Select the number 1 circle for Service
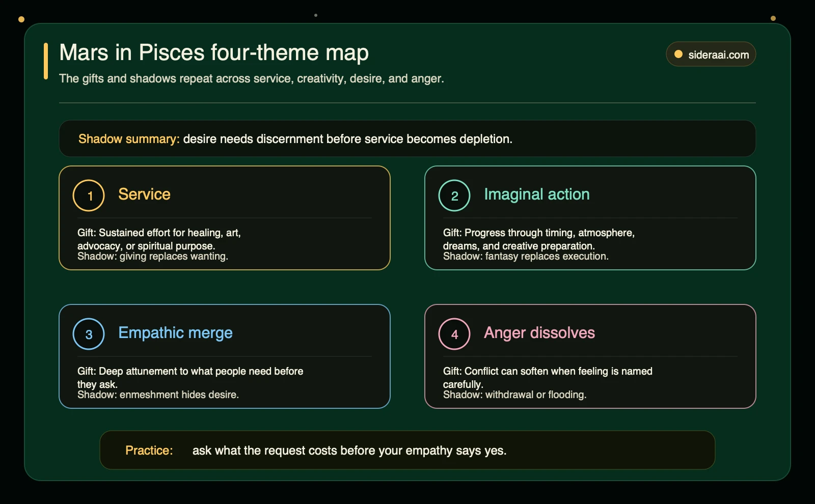The width and height of the screenshot is (815, 504). click(89, 195)
